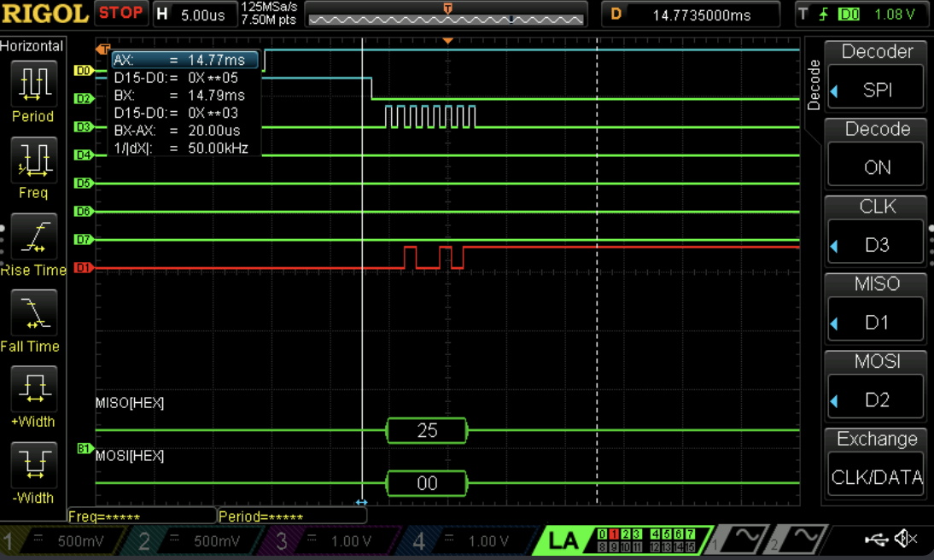Viewport: 934px width, 560px height.
Task: Click the Horizontal menu header
Action: click(32, 46)
